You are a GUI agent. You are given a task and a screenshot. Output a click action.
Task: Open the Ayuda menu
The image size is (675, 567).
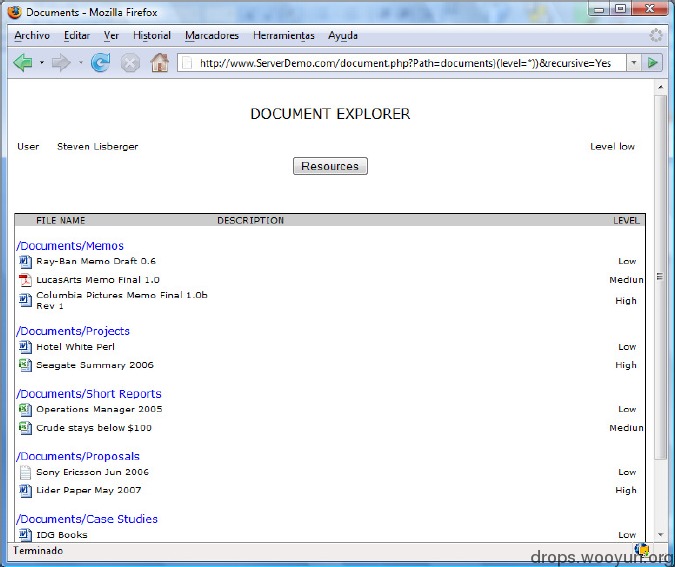(343, 35)
